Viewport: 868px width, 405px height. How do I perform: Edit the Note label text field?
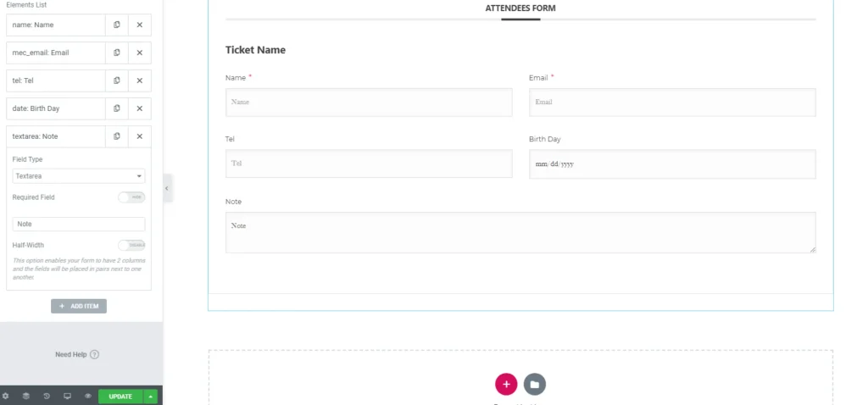click(79, 224)
